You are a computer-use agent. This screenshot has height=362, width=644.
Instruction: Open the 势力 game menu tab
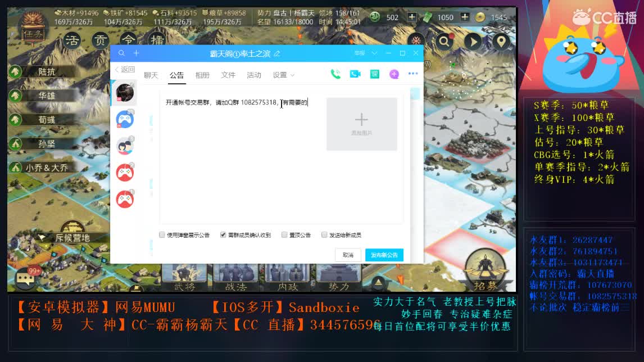pos(338,279)
